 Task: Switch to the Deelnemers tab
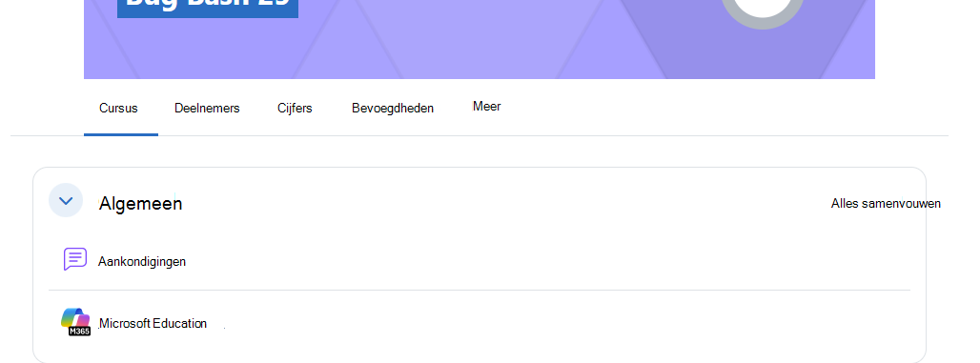(x=207, y=108)
